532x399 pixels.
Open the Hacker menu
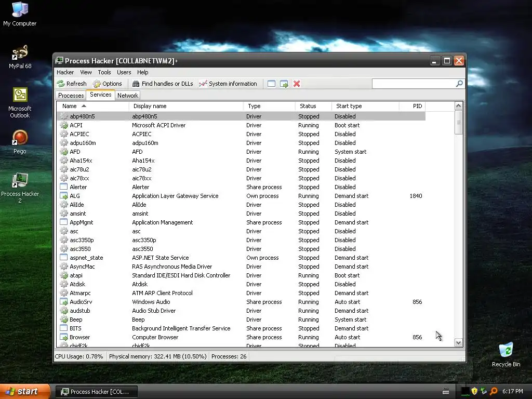click(x=65, y=72)
